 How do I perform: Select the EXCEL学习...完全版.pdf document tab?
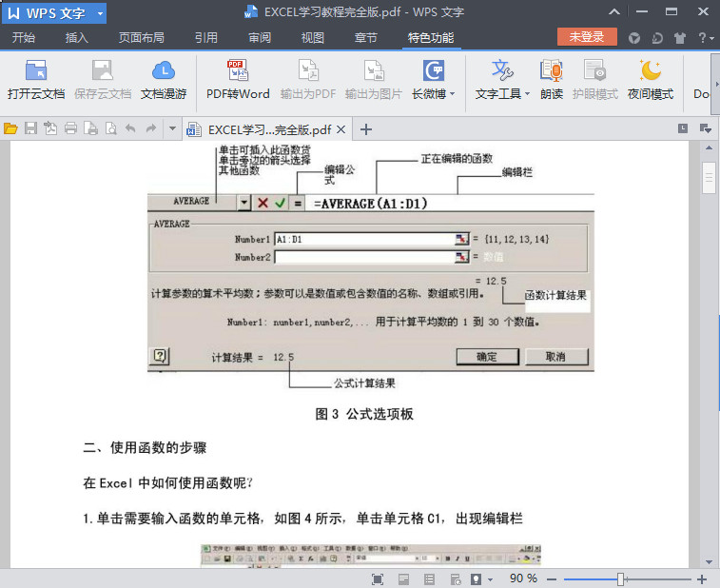tap(268, 129)
